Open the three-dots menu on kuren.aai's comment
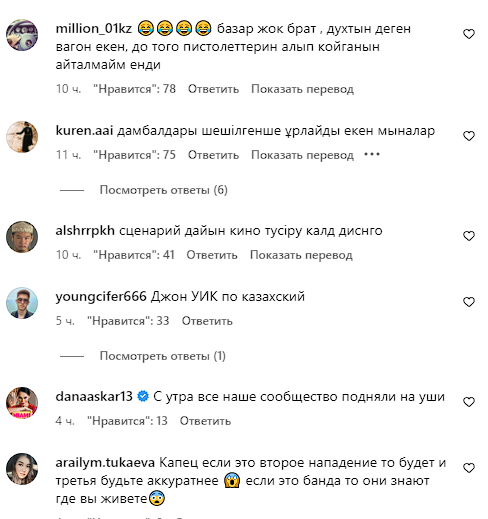The image size is (488, 519). click(372, 154)
